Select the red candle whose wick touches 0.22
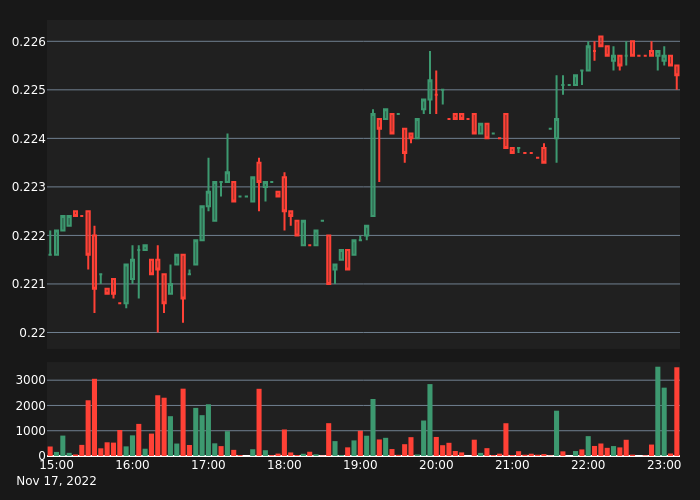Viewport: 700px width, 500px height. pos(158,289)
